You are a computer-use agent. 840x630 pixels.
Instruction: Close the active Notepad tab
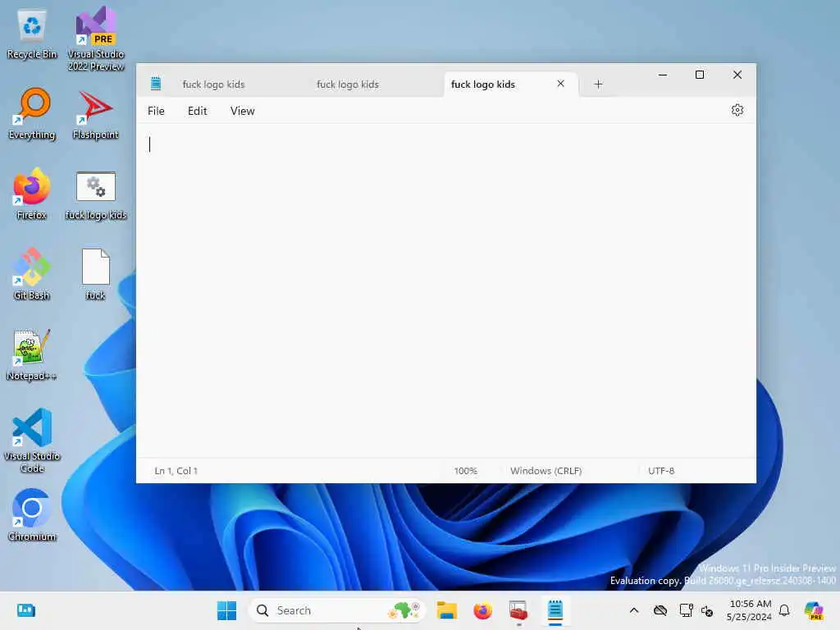(560, 84)
